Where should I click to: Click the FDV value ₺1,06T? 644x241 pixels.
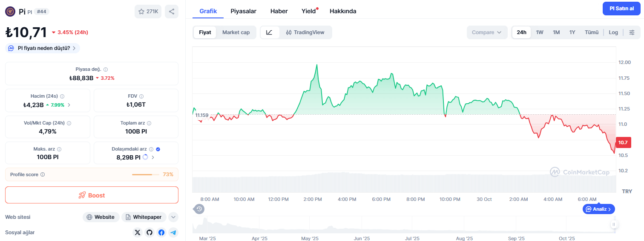[x=136, y=105]
